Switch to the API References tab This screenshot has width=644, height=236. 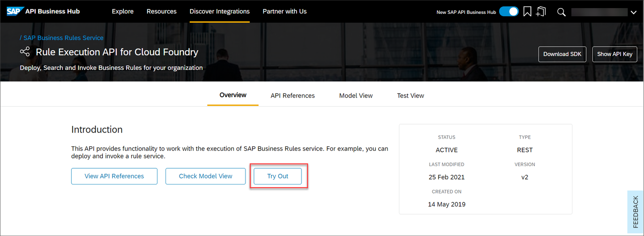coord(292,95)
